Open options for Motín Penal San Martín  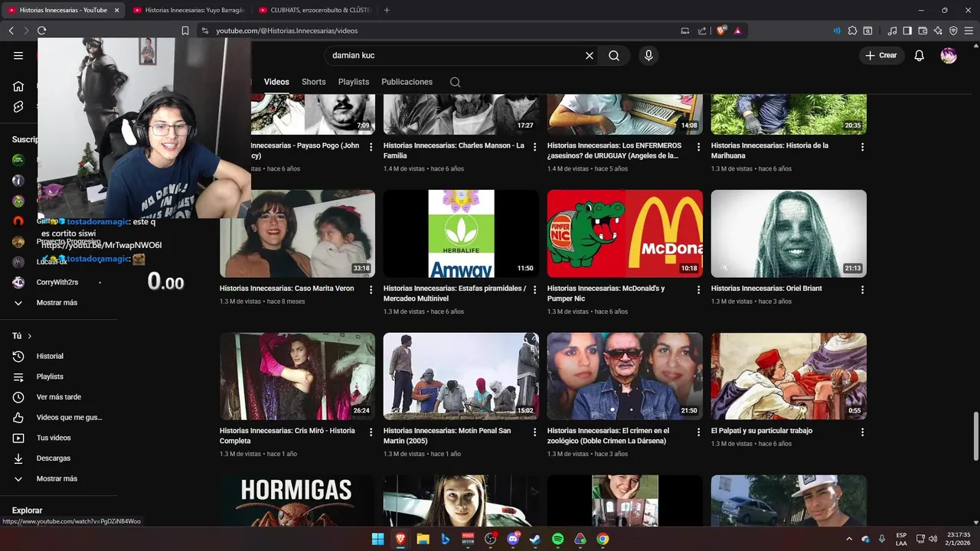click(535, 432)
